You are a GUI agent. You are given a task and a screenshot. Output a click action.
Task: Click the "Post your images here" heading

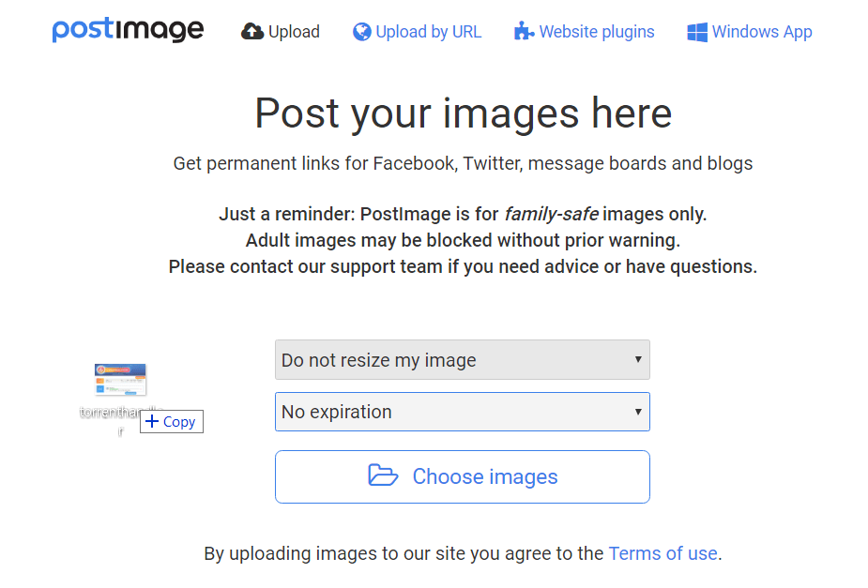463,113
